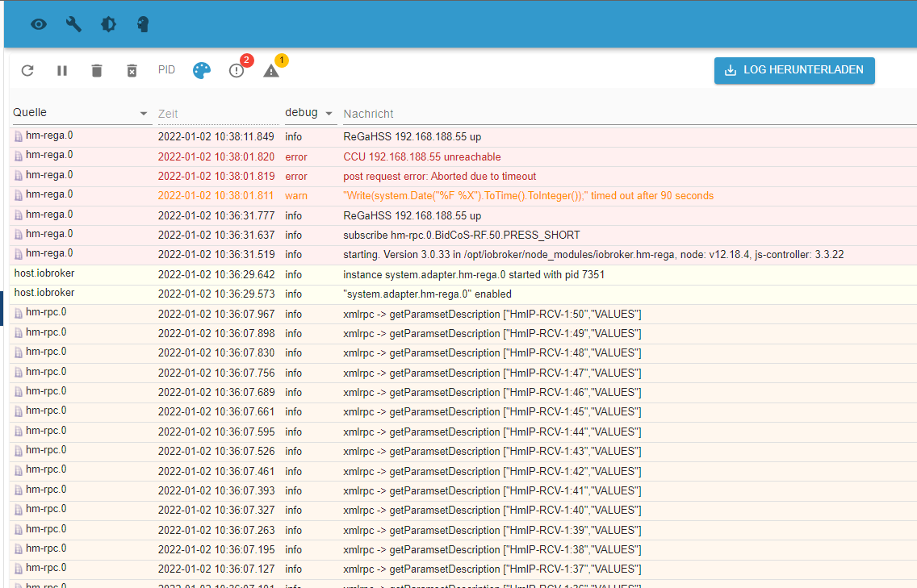Toggle PID column display
This screenshot has height=588, width=917.
(166, 70)
